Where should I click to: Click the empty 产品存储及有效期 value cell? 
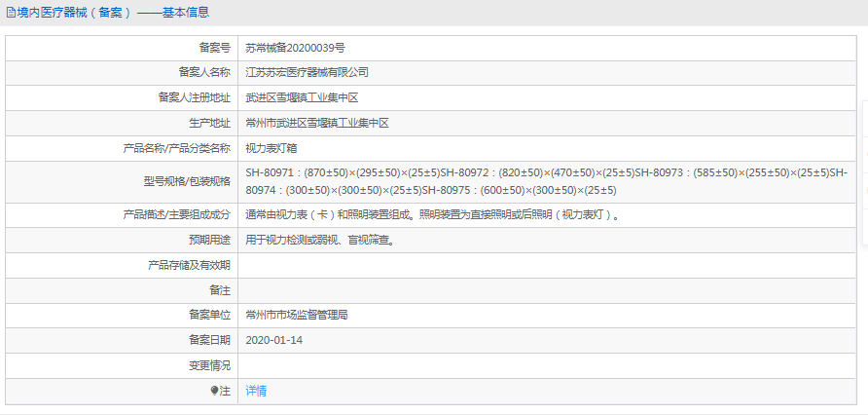[547, 265]
